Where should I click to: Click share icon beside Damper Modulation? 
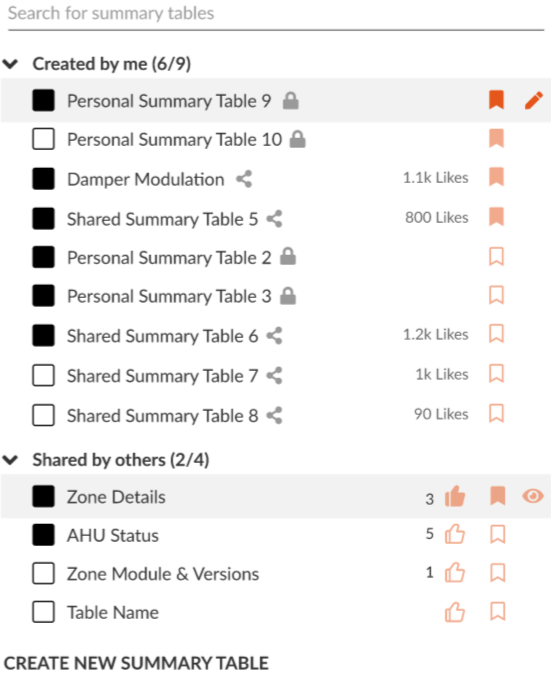coord(244,179)
